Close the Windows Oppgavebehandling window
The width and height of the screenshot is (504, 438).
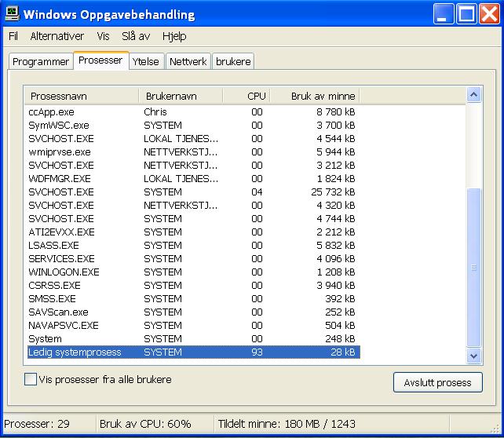(x=489, y=14)
